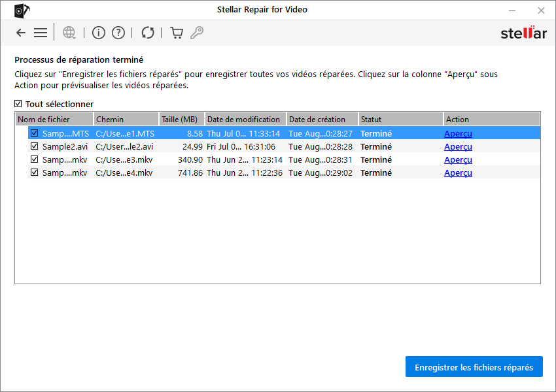Sort by Taille (MB) column header

[x=182, y=120]
